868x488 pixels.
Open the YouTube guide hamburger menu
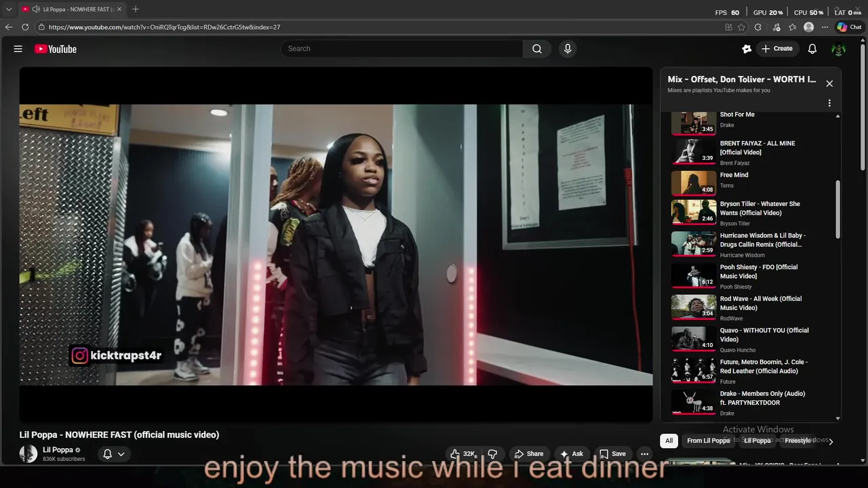18,49
